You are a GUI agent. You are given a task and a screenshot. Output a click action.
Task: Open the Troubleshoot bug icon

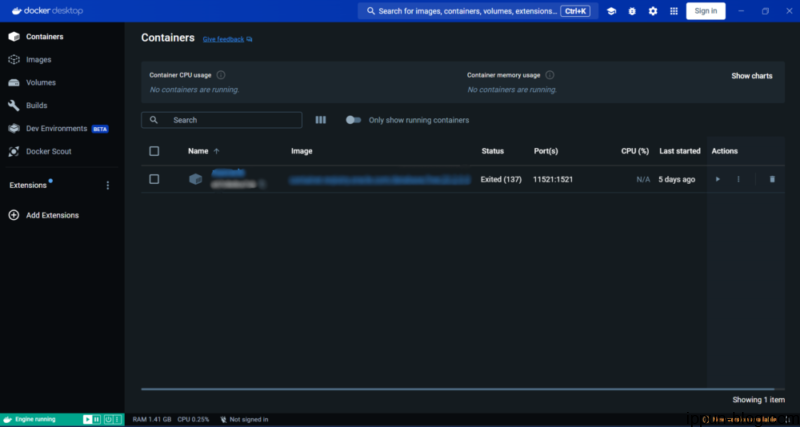(632, 11)
